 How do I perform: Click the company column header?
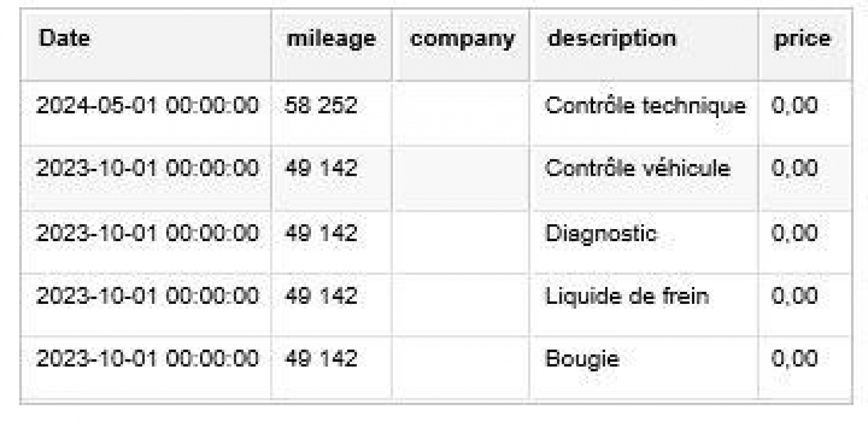(462, 38)
